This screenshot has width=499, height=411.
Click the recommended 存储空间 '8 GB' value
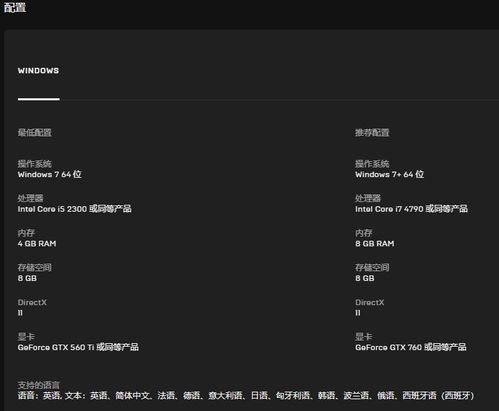pyautogui.click(x=365, y=278)
